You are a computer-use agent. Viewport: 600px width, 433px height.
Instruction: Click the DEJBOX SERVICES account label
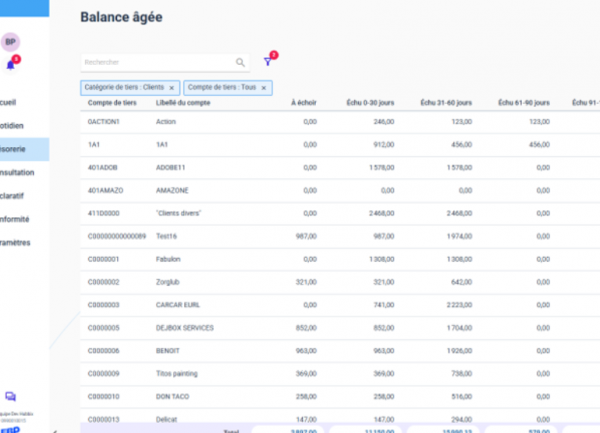185,328
